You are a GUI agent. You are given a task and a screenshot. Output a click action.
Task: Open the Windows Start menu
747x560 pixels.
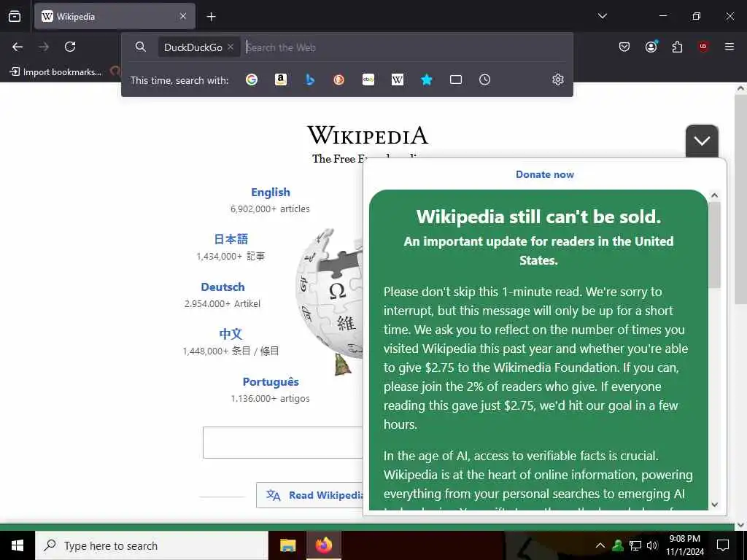pyautogui.click(x=18, y=545)
